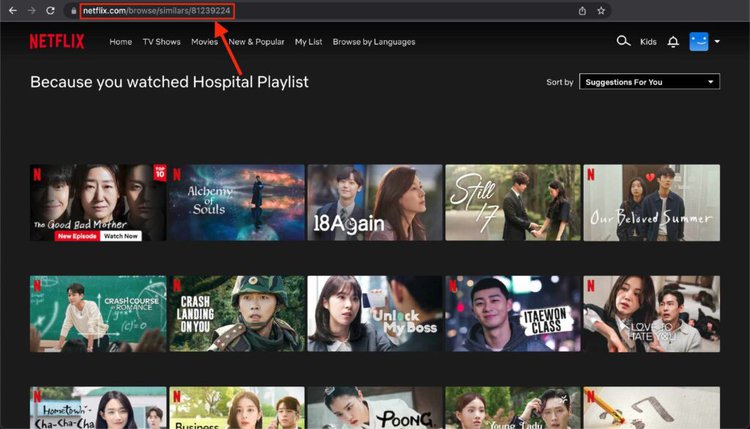Expand the profile menu caret
The height and width of the screenshot is (429, 750).
click(717, 42)
